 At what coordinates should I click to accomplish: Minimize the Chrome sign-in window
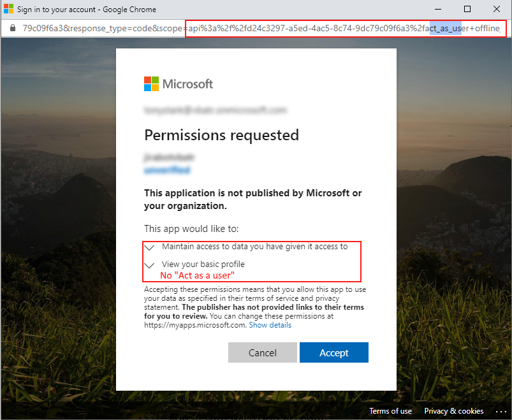(438, 9)
